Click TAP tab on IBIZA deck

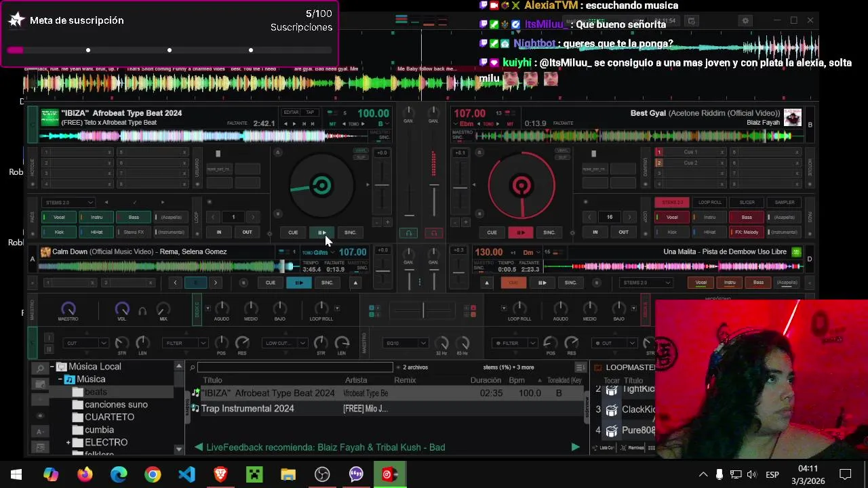(310, 113)
